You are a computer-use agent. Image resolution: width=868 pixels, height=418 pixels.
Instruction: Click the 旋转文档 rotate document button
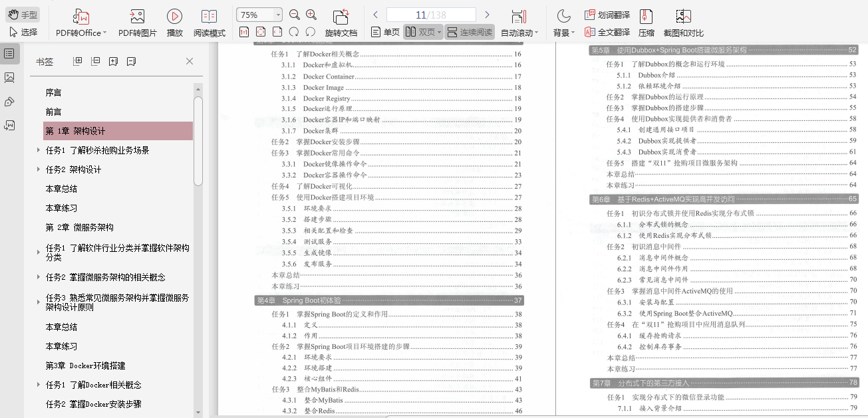pos(341,23)
